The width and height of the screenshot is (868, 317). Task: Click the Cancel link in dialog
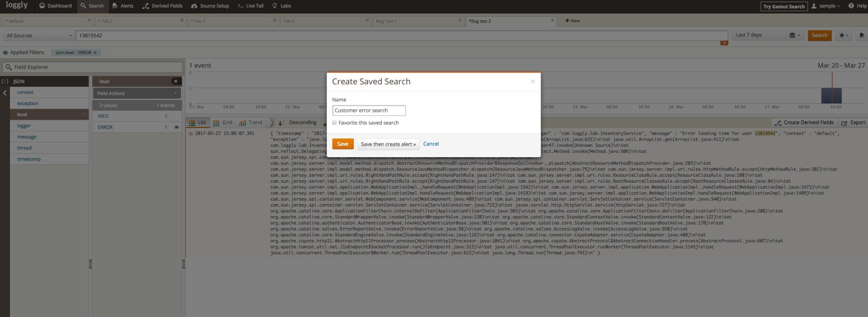[431, 144]
